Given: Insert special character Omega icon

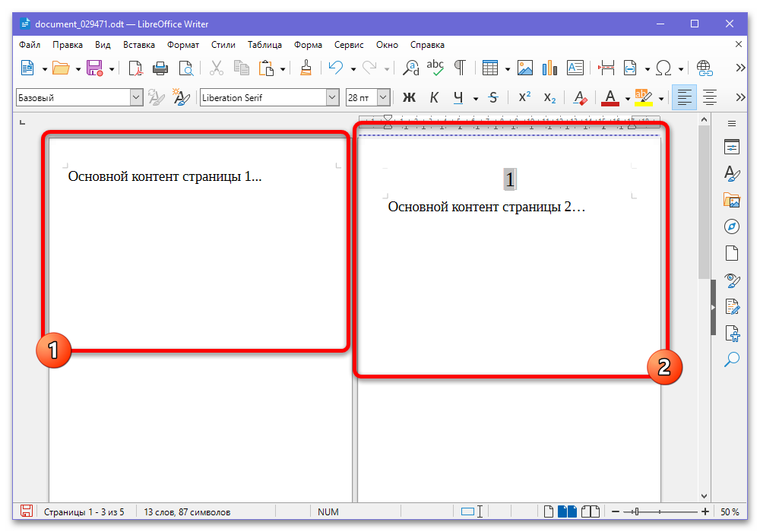Looking at the screenshot, I should pyautogui.click(x=663, y=68).
